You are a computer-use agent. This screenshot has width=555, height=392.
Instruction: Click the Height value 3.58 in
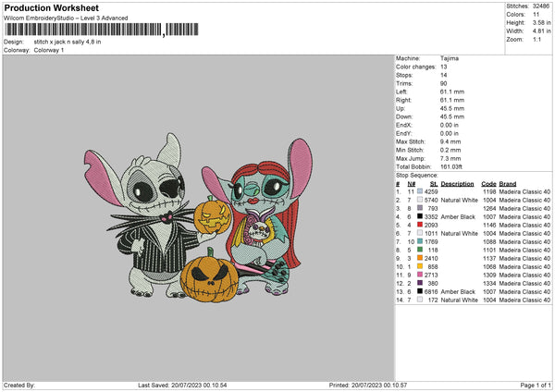[541, 22]
